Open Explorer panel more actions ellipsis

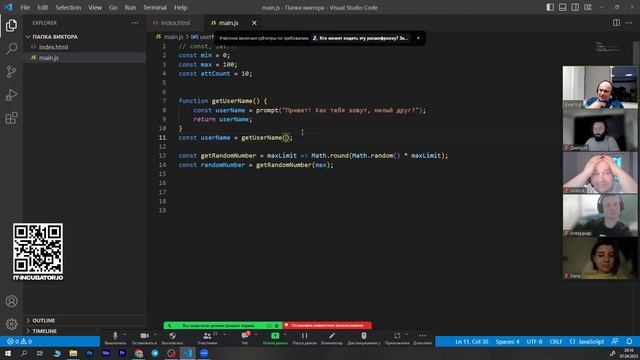135,23
